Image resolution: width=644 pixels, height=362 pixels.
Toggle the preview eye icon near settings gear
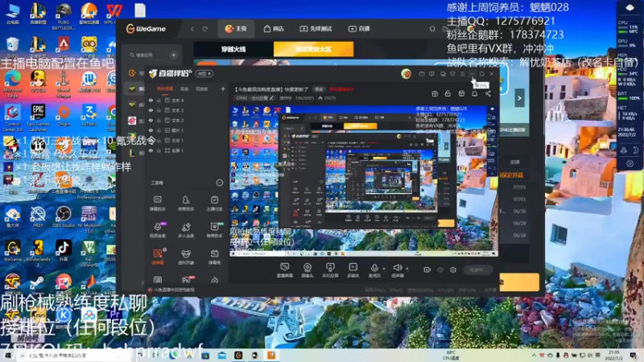[440, 269]
